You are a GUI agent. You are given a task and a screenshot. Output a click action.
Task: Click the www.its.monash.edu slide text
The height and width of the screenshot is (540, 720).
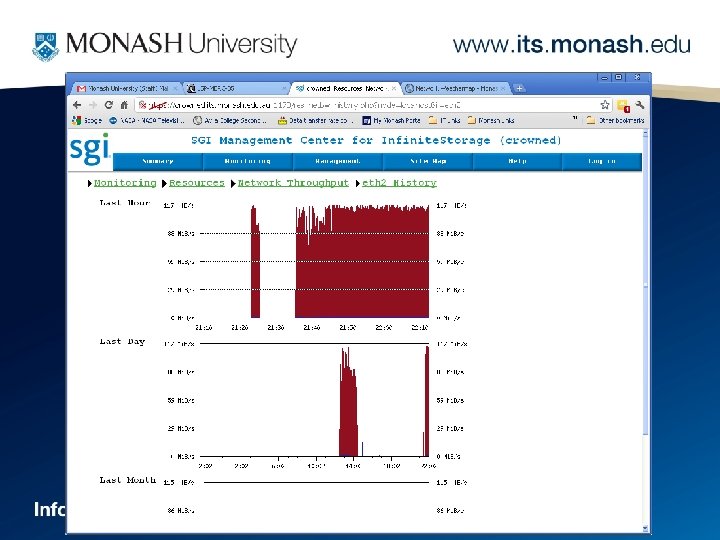(x=572, y=45)
